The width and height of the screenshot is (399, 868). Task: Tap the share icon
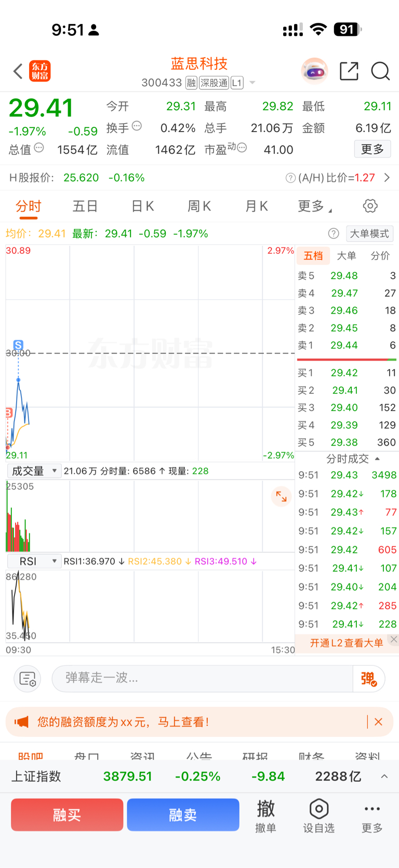click(349, 71)
